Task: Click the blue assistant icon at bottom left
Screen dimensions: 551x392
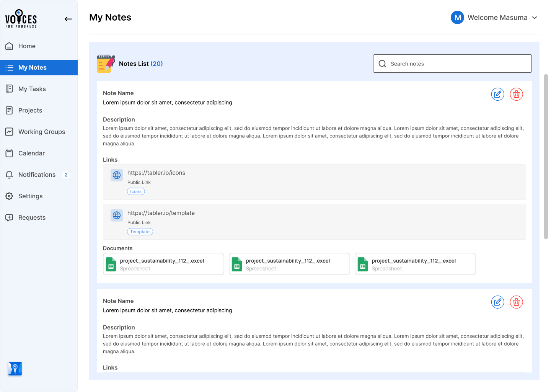Action: [x=15, y=368]
